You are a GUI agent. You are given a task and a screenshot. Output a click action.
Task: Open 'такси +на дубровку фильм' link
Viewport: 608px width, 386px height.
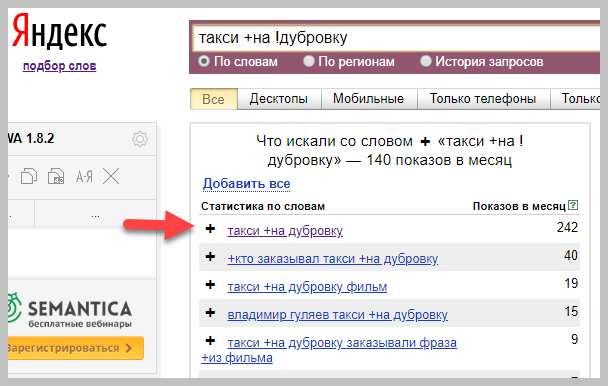[x=307, y=287]
